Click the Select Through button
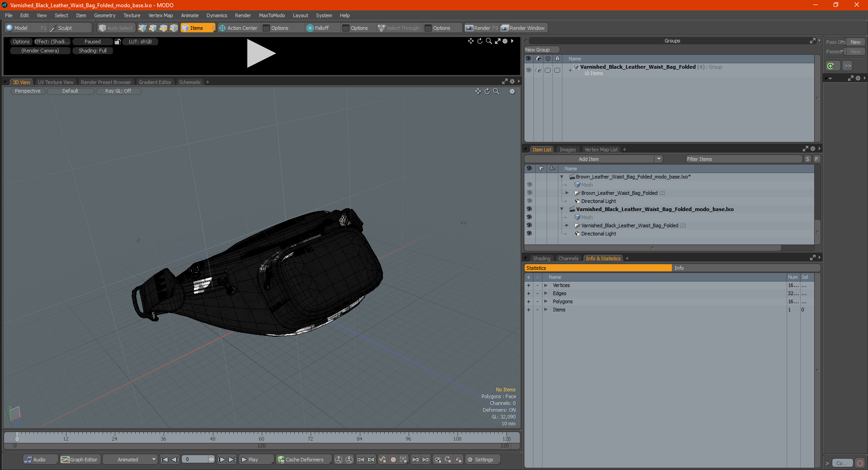Screen dimensions: 868x470 [x=399, y=28]
